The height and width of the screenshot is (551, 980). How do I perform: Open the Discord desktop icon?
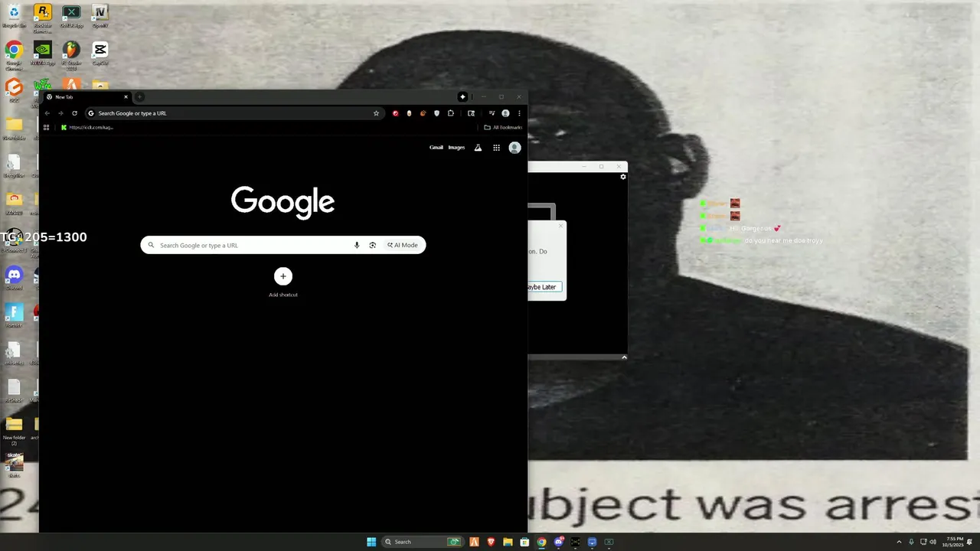point(14,277)
